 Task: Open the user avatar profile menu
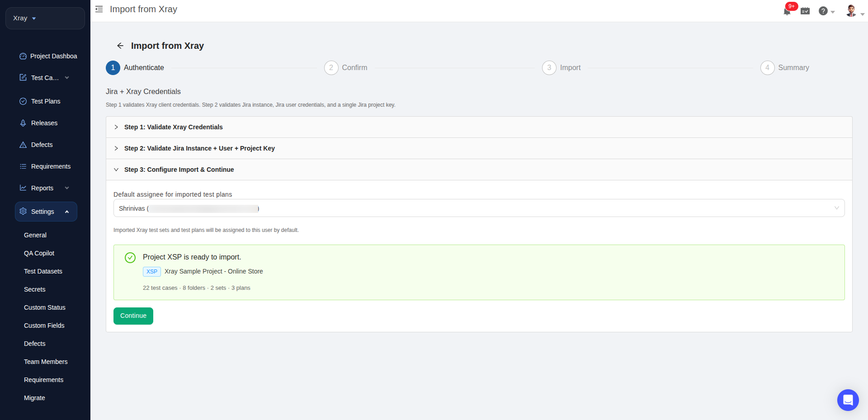click(851, 11)
